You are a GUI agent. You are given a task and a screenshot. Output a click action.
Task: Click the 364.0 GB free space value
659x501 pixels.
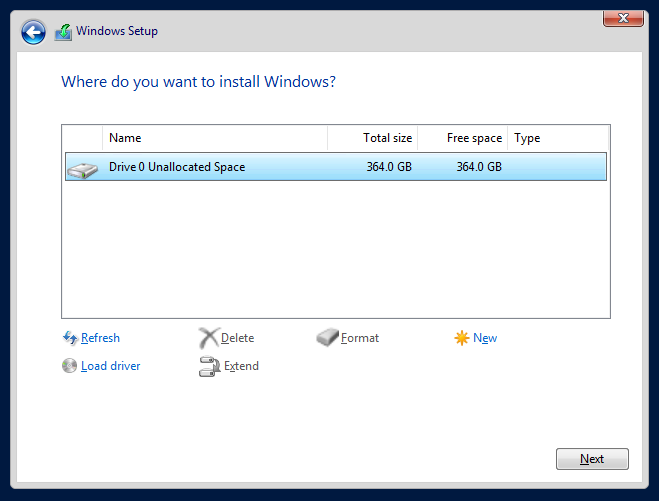479,167
